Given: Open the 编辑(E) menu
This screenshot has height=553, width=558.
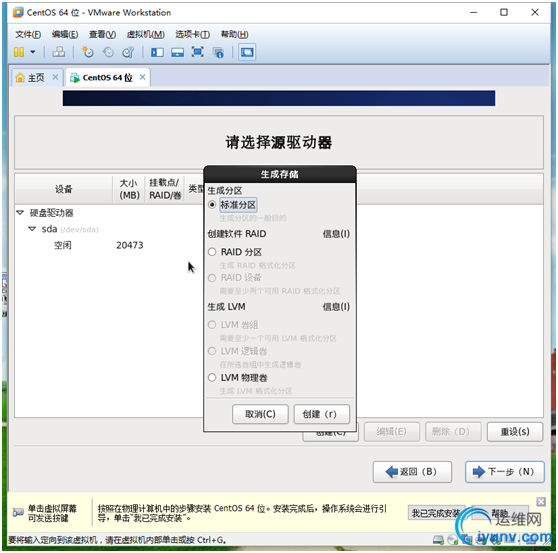Looking at the screenshot, I should pos(65,34).
